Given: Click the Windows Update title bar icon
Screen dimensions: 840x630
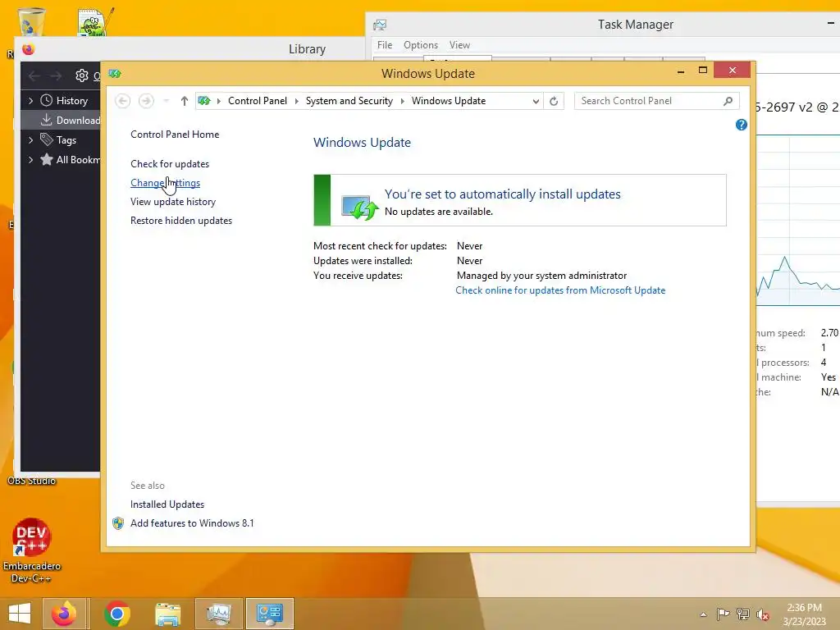Looking at the screenshot, I should pyautogui.click(x=115, y=73).
